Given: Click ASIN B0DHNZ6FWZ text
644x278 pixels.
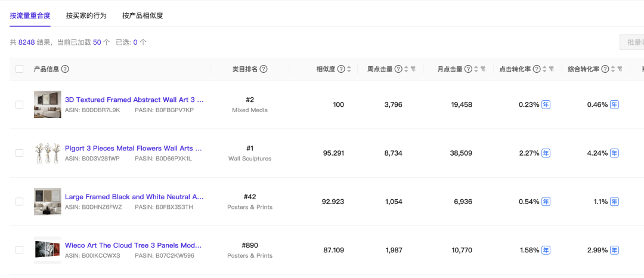Looking at the screenshot, I should point(94,207).
